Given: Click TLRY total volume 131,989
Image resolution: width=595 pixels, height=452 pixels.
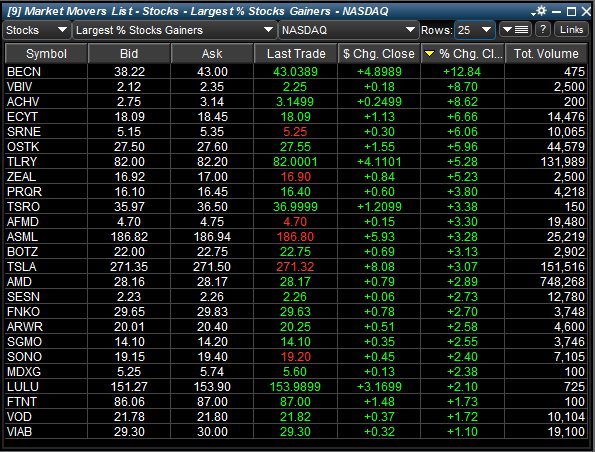Looking at the screenshot, I should (x=562, y=162).
